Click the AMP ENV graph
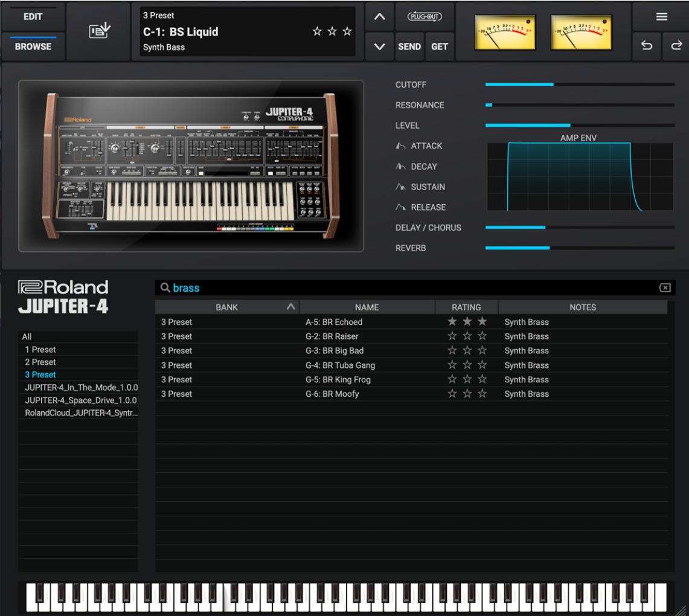 [580, 176]
